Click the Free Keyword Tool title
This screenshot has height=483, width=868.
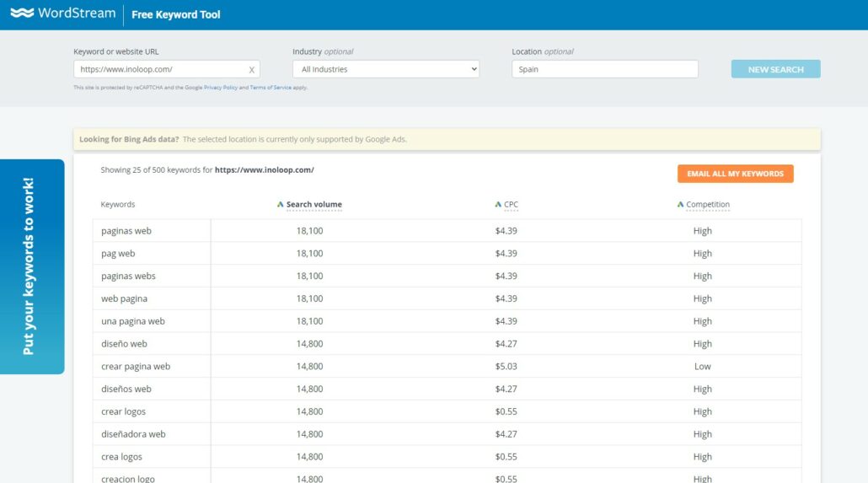pyautogui.click(x=176, y=14)
